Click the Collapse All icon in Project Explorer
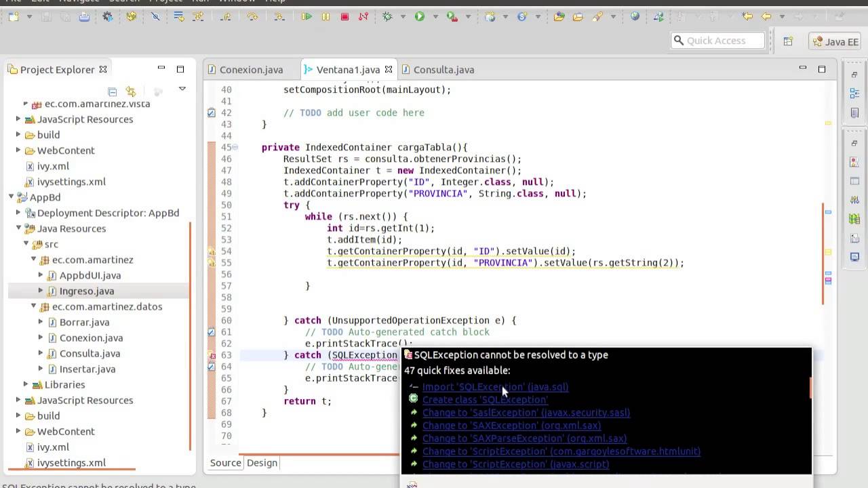The width and height of the screenshot is (868, 488). 113,91
